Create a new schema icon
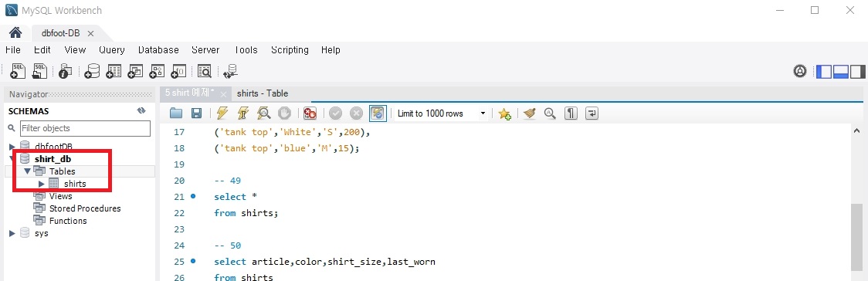 92,71
